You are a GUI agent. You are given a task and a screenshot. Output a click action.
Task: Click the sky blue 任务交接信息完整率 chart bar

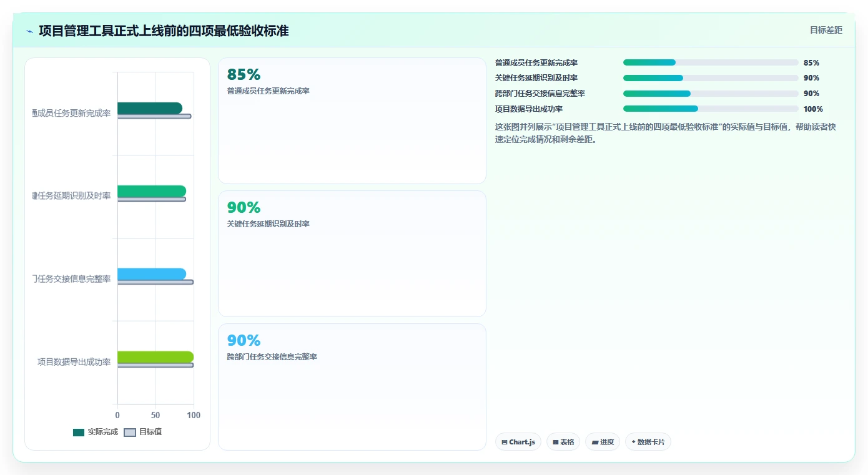coord(152,274)
